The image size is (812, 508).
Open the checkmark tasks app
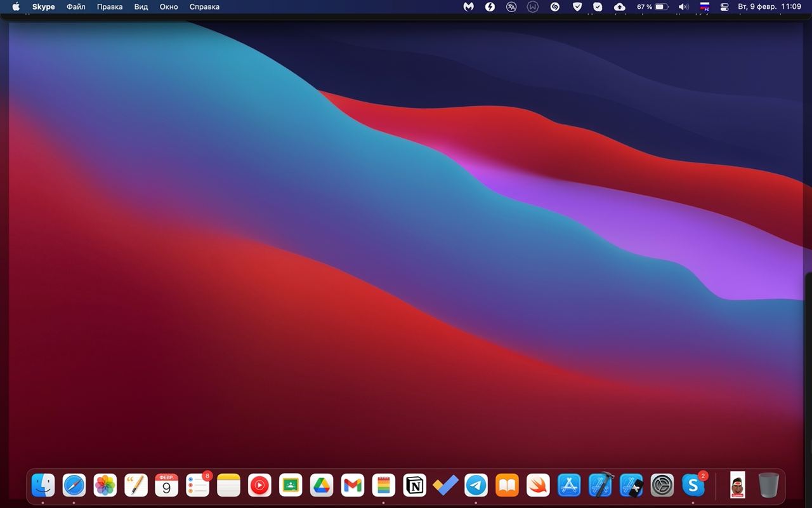(445, 486)
